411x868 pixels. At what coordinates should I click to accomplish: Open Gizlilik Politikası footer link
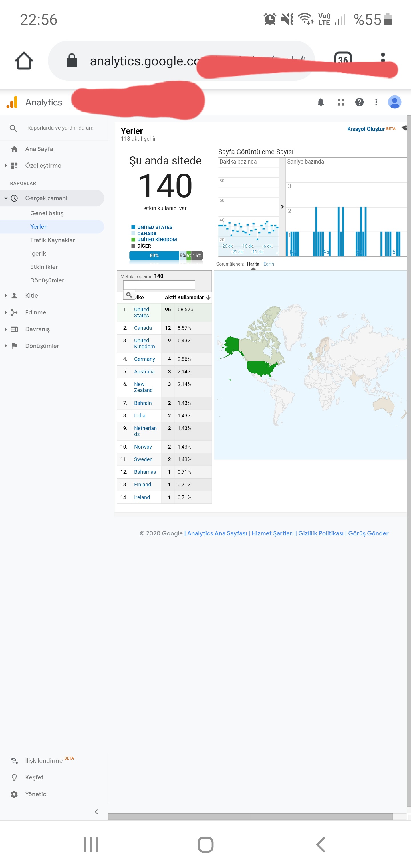321,533
